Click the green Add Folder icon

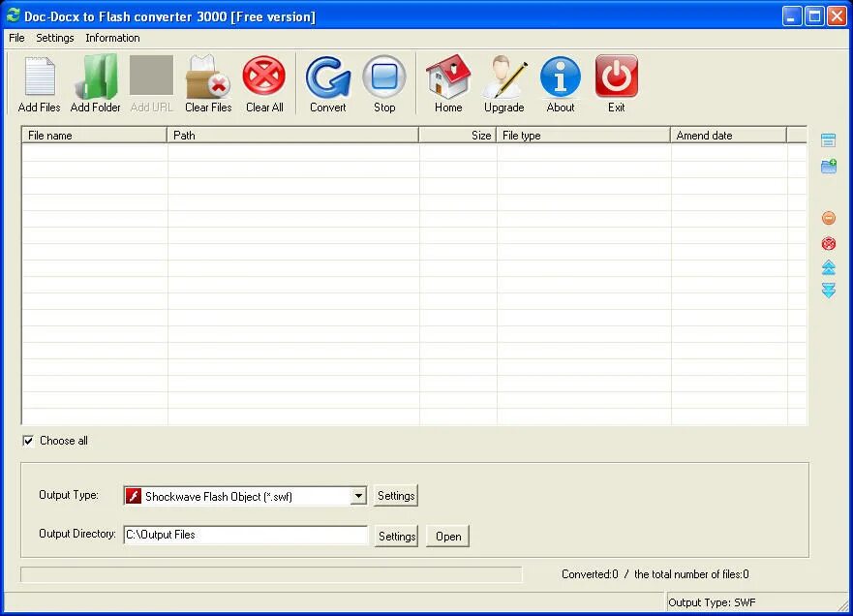click(x=96, y=77)
